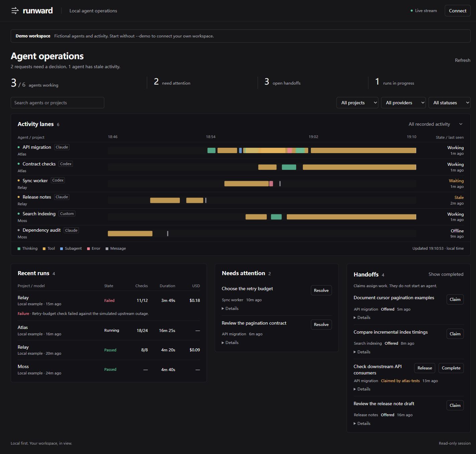The image size is (476, 454).
Task: Claim Document cursor pagination examples handoff
Action: (x=455, y=300)
